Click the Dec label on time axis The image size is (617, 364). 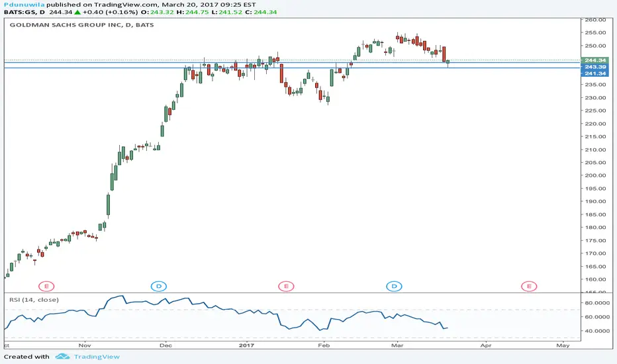point(166,345)
